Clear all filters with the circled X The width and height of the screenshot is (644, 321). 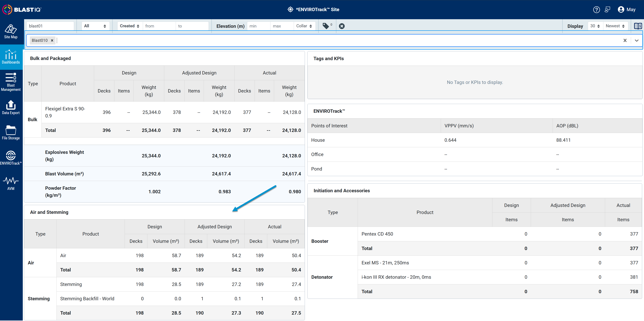(x=342, y=26)
